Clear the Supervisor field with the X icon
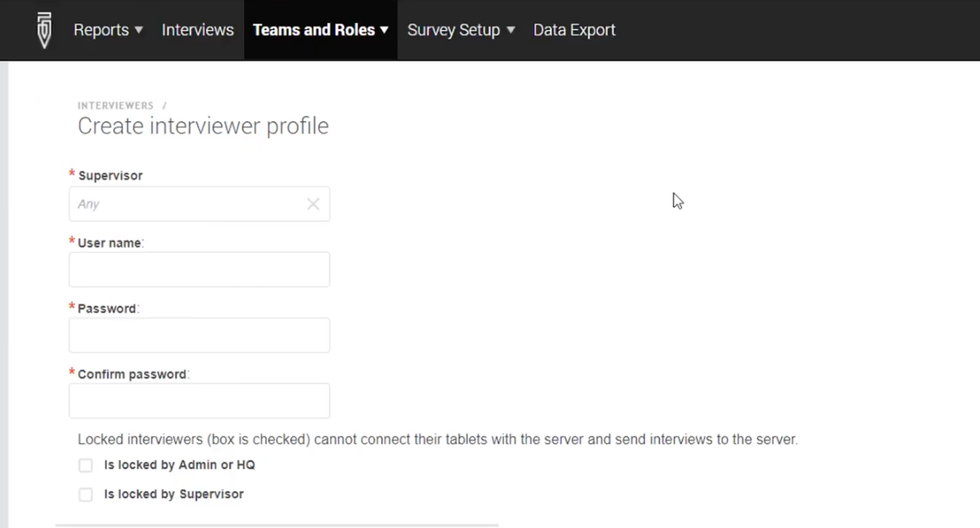 click(x=313, y=204)
